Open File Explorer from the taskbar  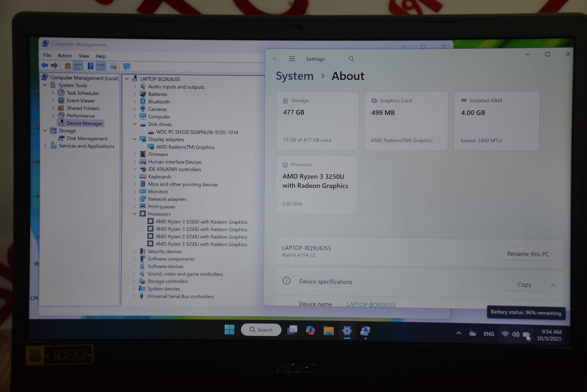click(x=328, y=331)
